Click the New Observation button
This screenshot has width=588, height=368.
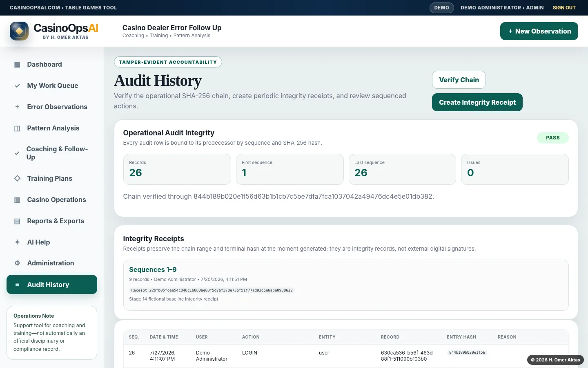[539, 31]
